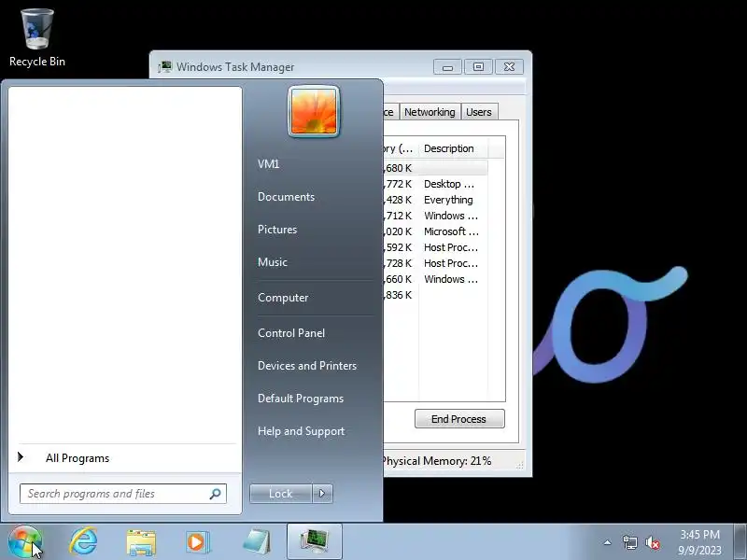The image size is (747, 560).
Task: Switch to Networking tab in Task Manager
Action: click(x=430, y=112)
